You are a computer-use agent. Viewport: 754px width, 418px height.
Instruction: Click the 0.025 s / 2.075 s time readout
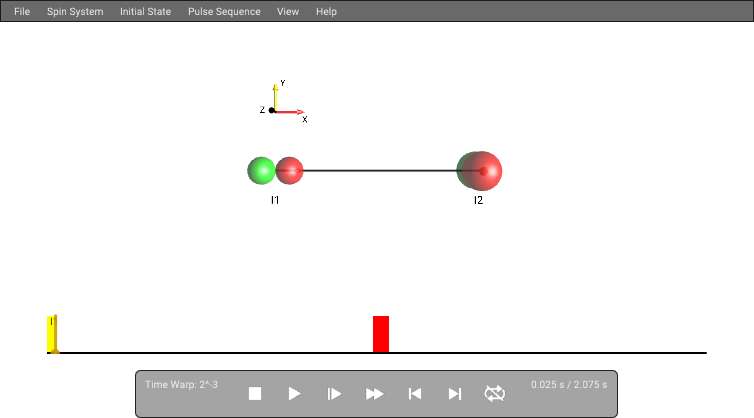tap(569, 385)
